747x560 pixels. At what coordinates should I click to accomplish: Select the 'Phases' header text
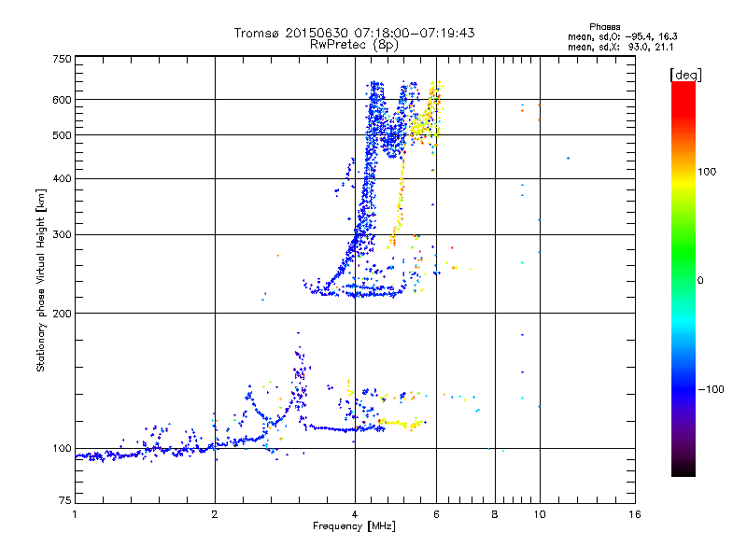604,27
